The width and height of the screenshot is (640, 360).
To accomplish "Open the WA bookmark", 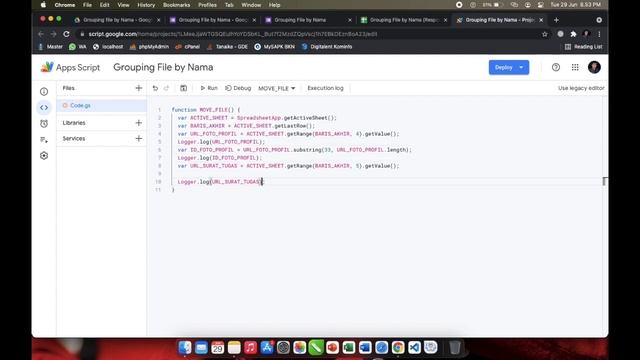I will [x=78, y=47].
